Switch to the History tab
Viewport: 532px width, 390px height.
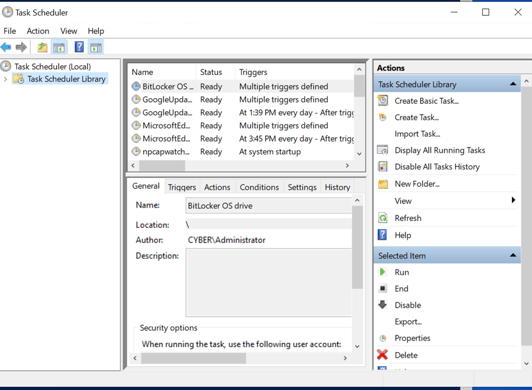pos(338,187)
